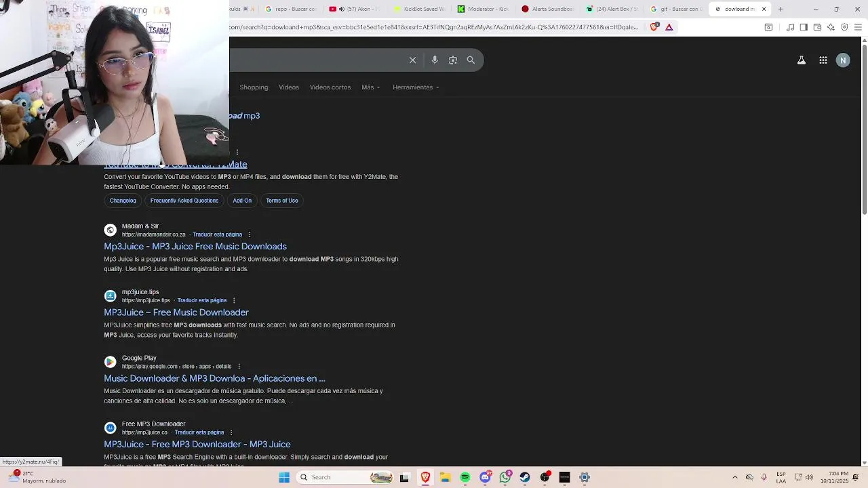The width and height of the screenshot is (868, 488).
Task: Expand the 'Herramientas' dropdown
Action: tap(416, 87)
